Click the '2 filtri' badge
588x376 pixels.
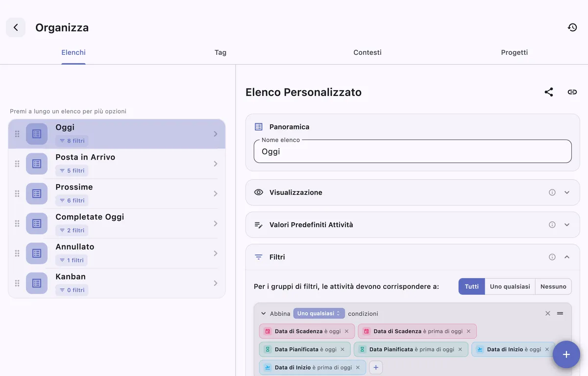72,231
